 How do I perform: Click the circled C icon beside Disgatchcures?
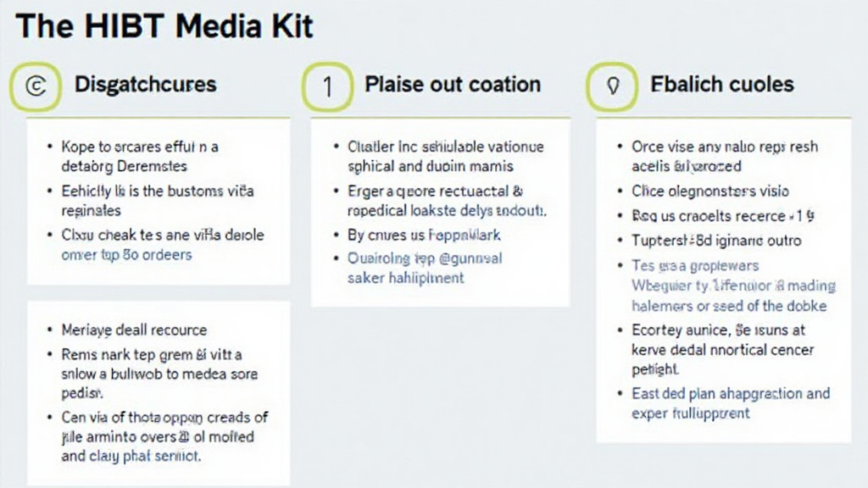point(36,86)
